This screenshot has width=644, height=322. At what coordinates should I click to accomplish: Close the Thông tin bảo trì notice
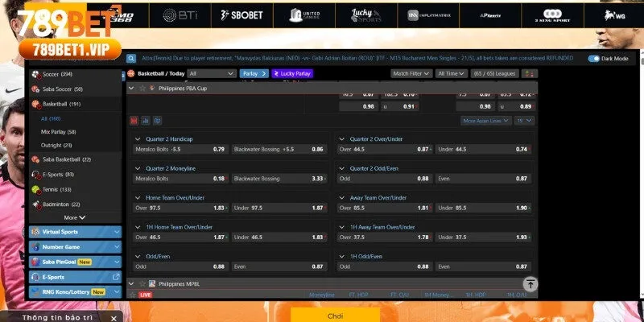(114, 318)
